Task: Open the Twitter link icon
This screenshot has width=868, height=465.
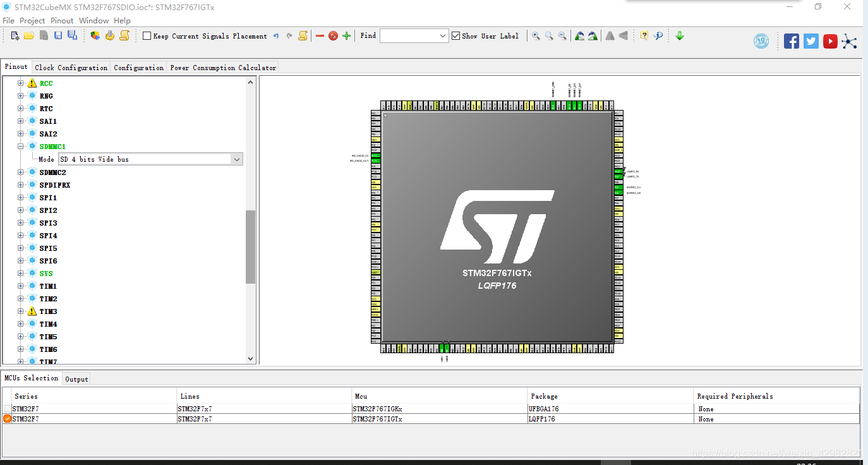Action: click(811, 41)
